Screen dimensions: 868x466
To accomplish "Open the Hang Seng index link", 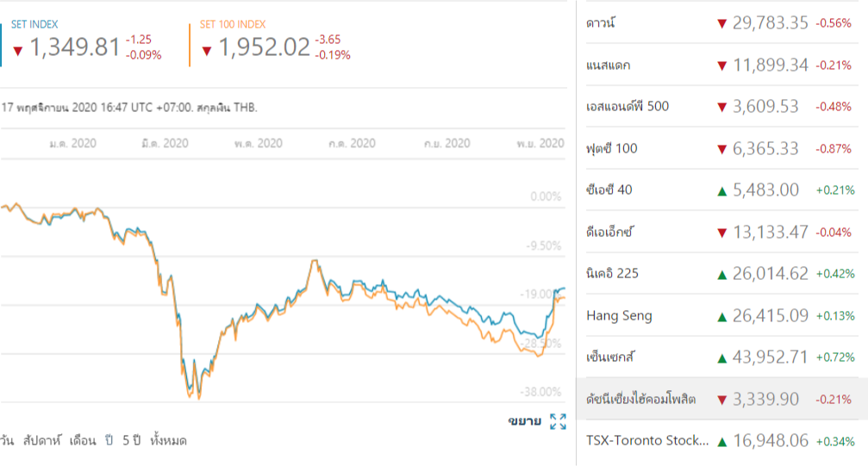I will [x=619, y=316].
